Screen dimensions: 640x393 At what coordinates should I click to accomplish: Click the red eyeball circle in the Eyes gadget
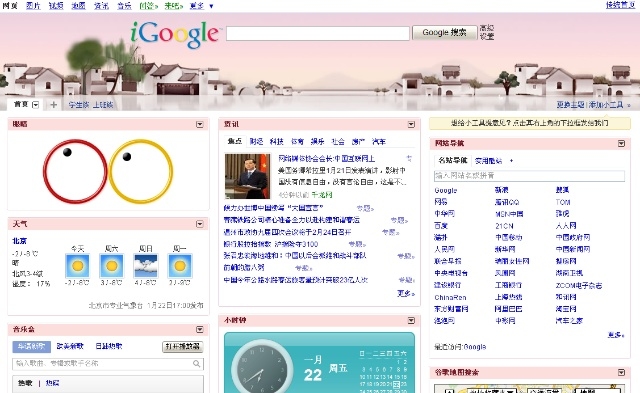[x=75, y=171]
